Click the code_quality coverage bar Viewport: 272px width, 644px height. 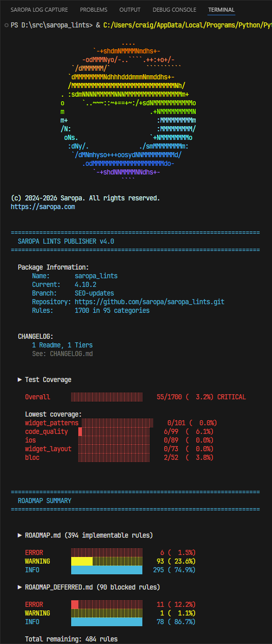pyautogui.click(x=114, y=431)
